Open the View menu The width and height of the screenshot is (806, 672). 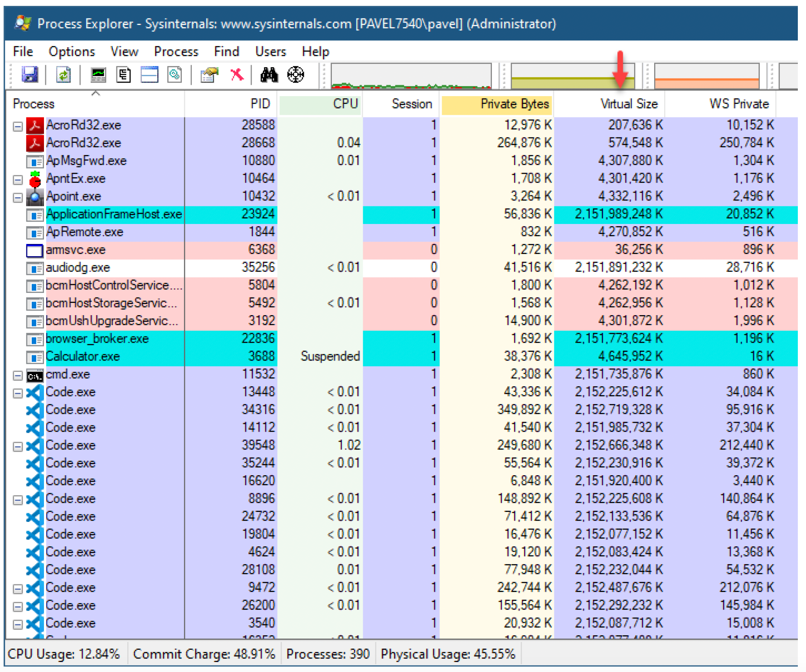[124, 52]
